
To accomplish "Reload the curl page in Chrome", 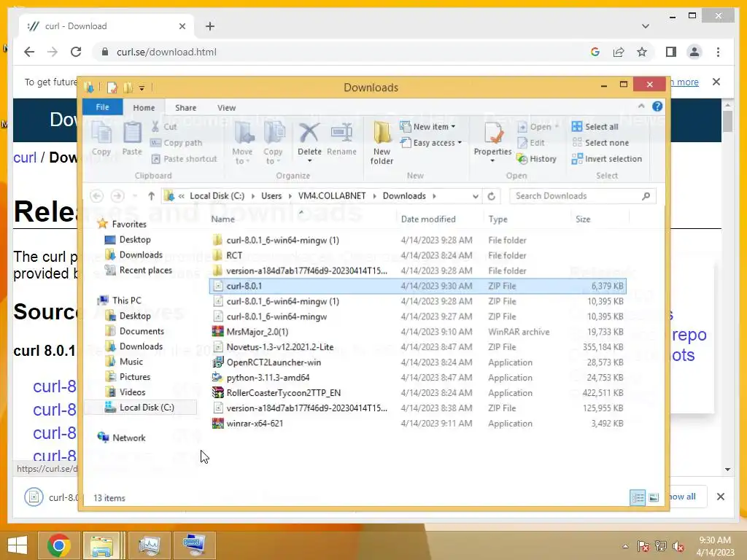I will 76,52.
